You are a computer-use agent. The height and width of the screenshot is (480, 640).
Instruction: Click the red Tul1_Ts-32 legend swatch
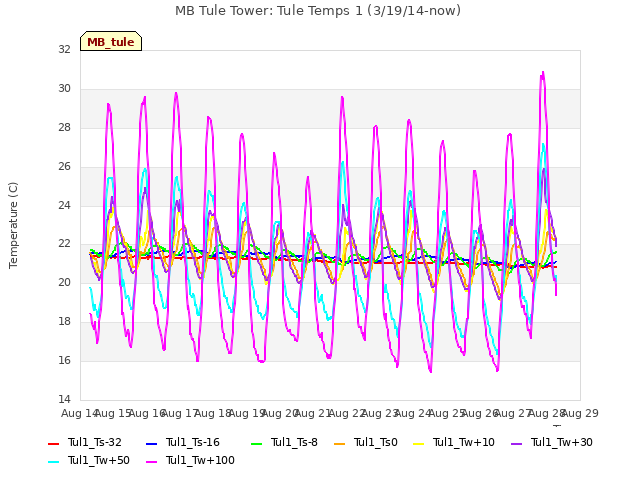pos(53,443)
